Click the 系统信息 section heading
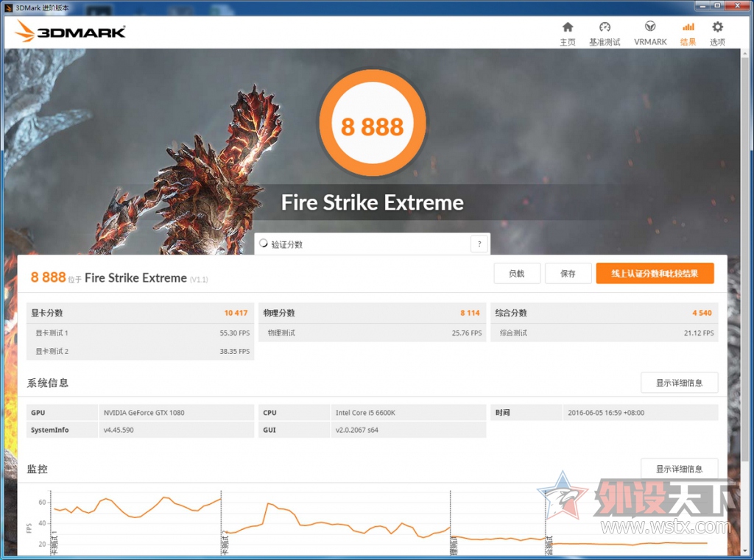Screen dimensions: 754x560 pyautogui.click(x=48, y=383)
